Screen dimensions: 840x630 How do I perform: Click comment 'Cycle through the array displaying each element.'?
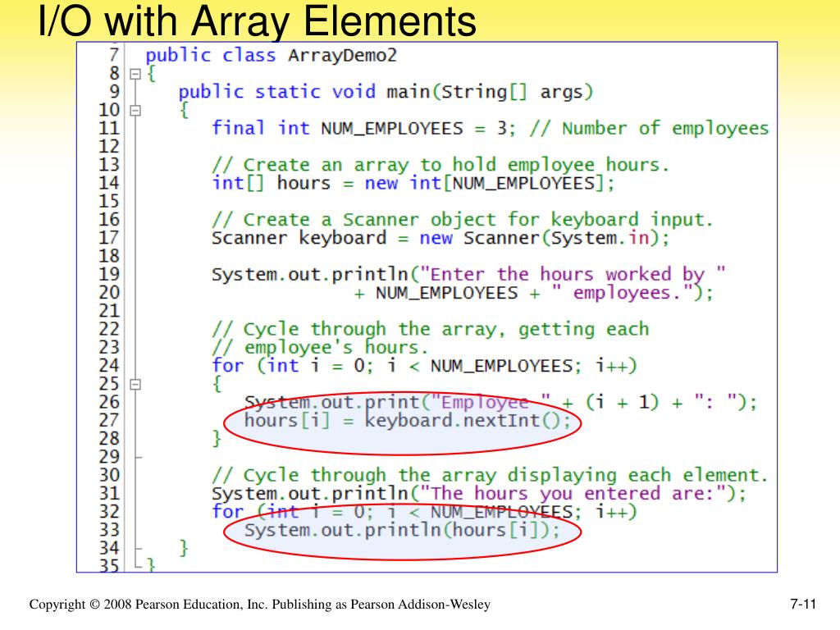tap(490, 475)
